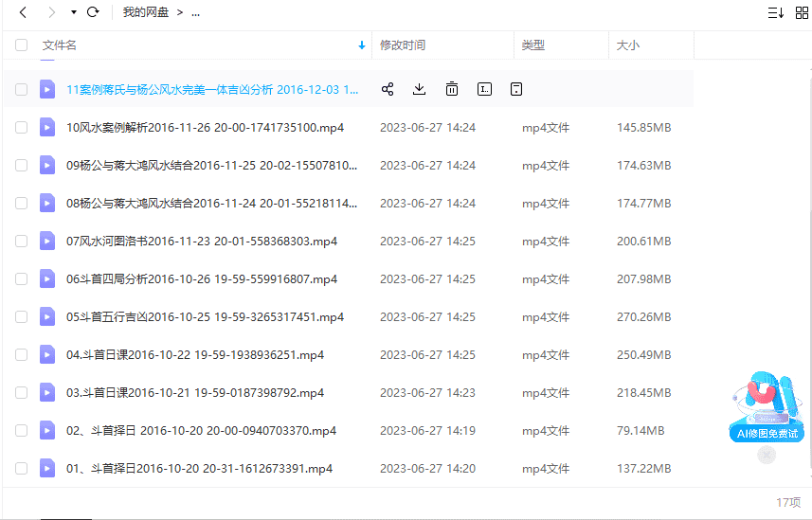Expand the collapsed breadcrumb path ellipsis
812x520 pixels.
pyautogui.click(x=196, y=12)
